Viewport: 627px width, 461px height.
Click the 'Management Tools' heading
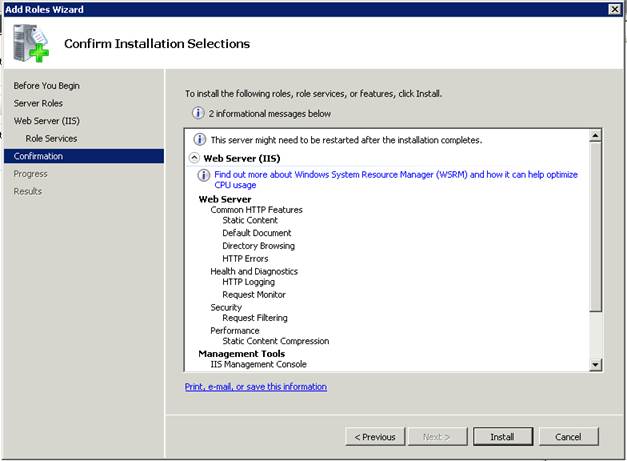tap(242, 353)
